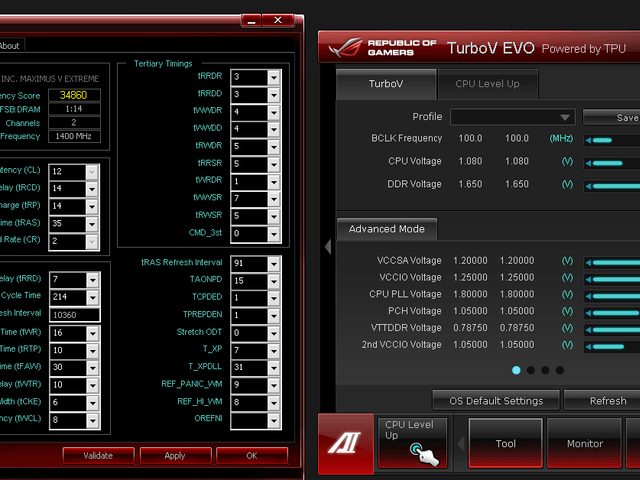640x480 pixels.
Task: Select the second page indicator dot
Action: click(531, 370)
